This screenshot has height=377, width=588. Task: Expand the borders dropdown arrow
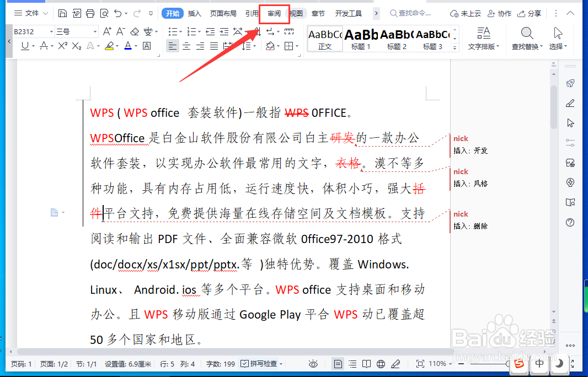point(297,46)
